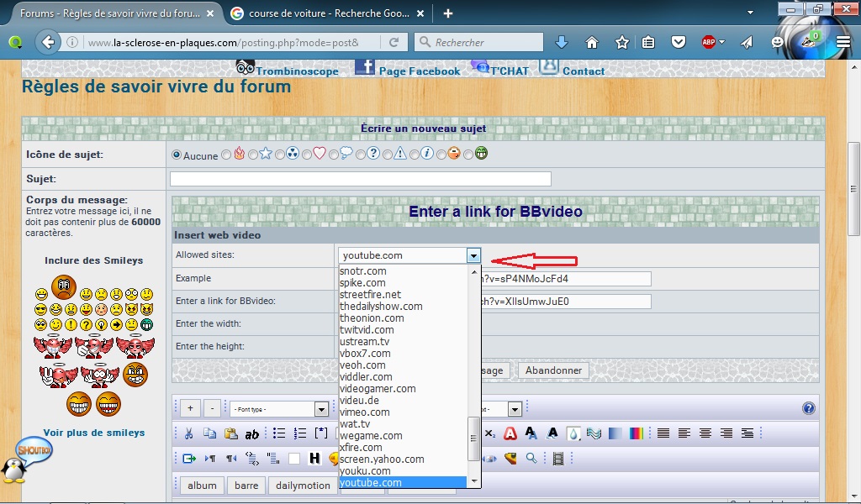Choose youku.com from the sites list
The height and width of the screenshot is (504, 861).
pos(403,471)
